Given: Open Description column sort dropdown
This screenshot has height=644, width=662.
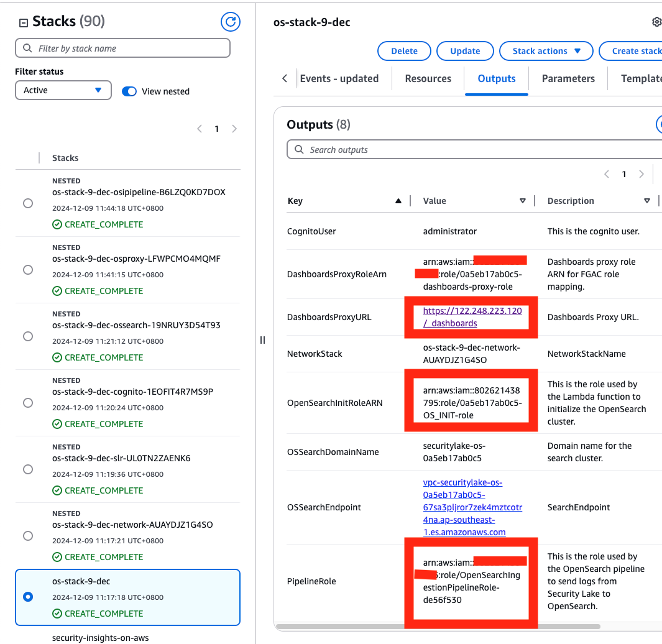Looking at the screenshot, I should coord(647,201).
